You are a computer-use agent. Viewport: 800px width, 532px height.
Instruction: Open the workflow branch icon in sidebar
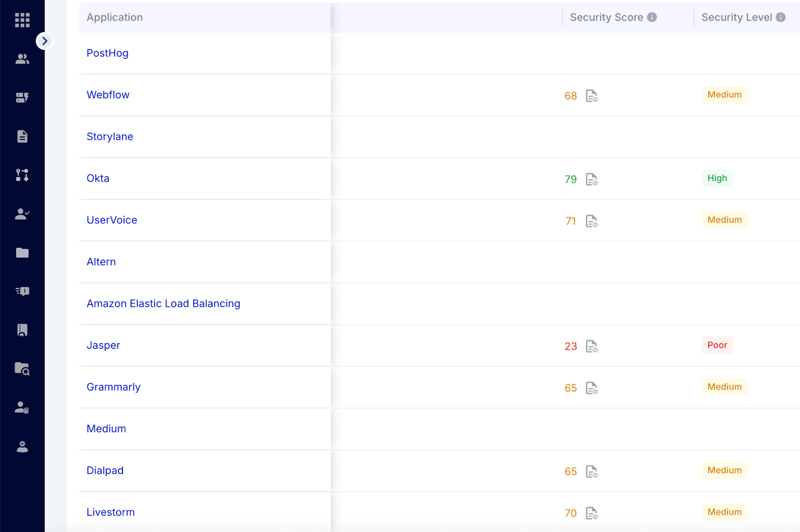(22, 175)
